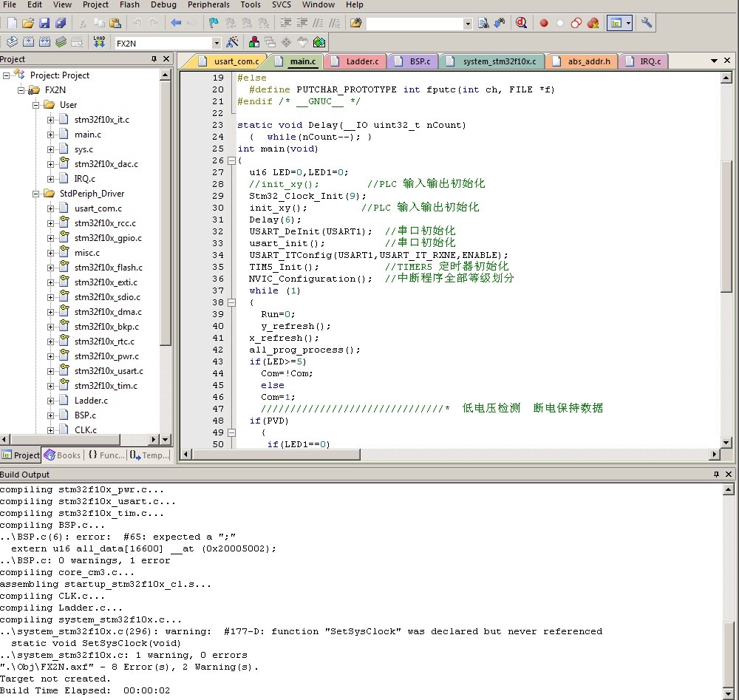739x700 pixels.
Task: Indent selected lines with toolbar icon
Action: click(x=285, y=23)
